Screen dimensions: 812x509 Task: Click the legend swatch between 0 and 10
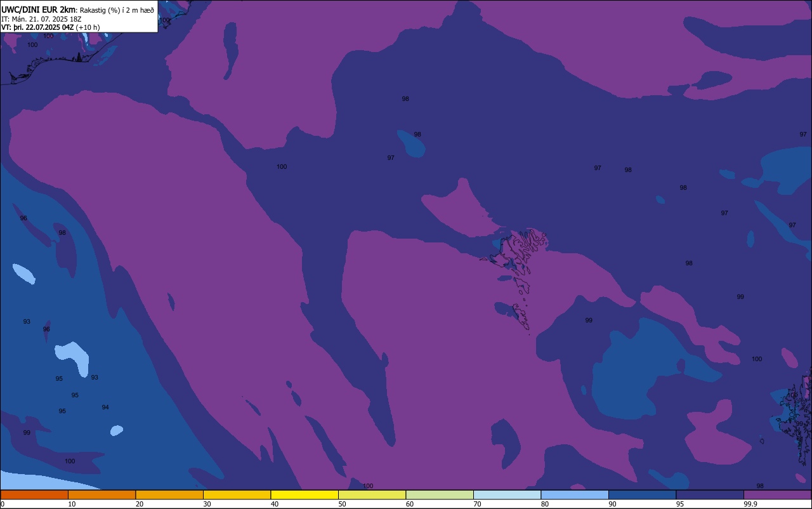point(34,494)
